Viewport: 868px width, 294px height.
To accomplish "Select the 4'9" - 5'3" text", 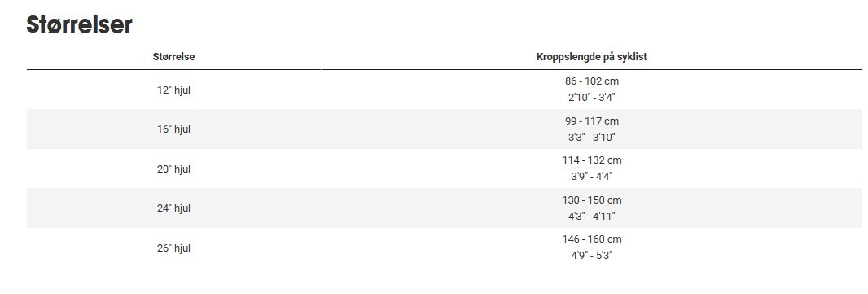I will (x=592, y=256).
